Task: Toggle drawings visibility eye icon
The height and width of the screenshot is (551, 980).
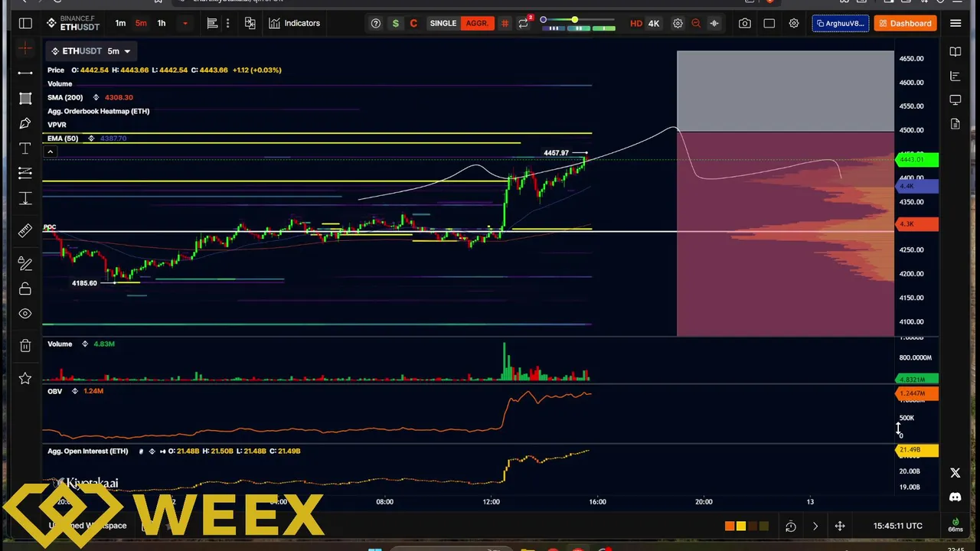Action: pyautogui.click(x=25, y=314)
